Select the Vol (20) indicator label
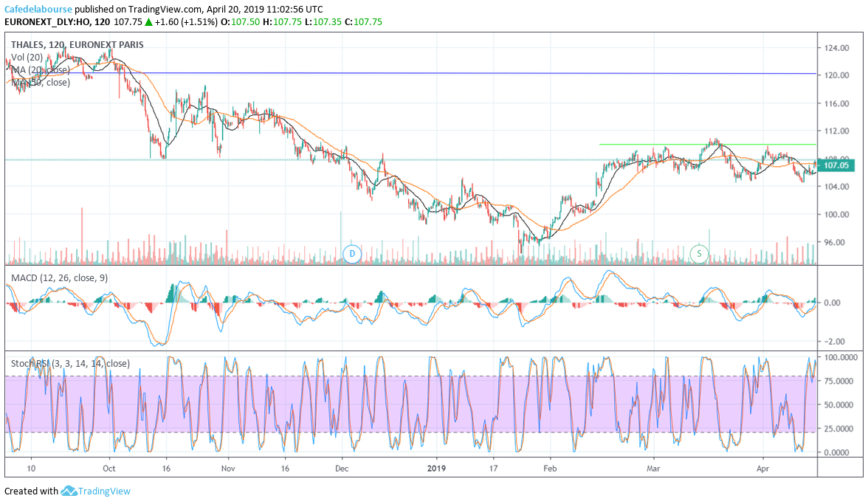 (x=29, y=57)
